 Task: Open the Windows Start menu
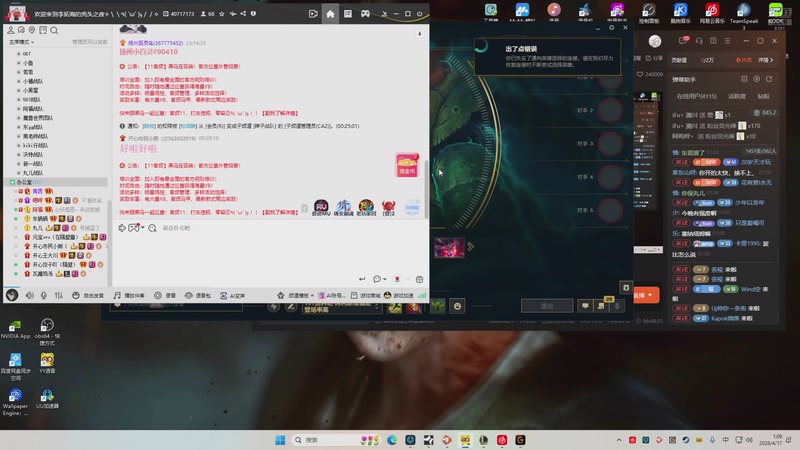click(x=280, y=440)
